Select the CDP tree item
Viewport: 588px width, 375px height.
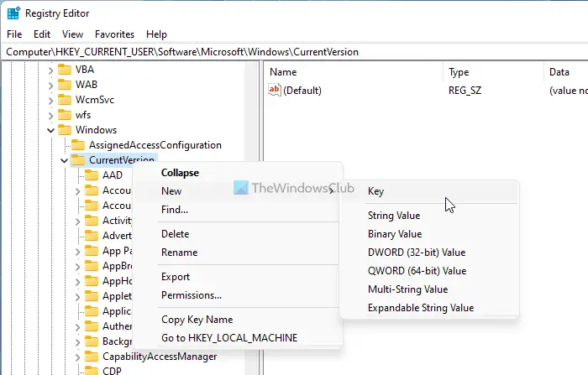click(112, 371)
